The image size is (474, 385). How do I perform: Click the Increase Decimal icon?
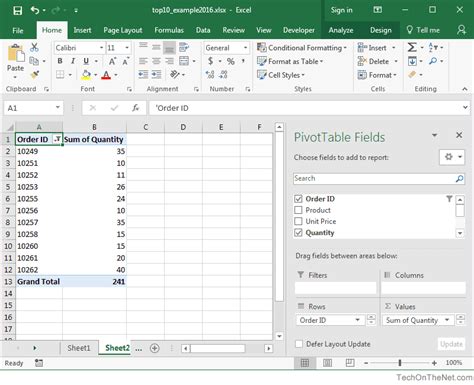[x=210, y=75]
